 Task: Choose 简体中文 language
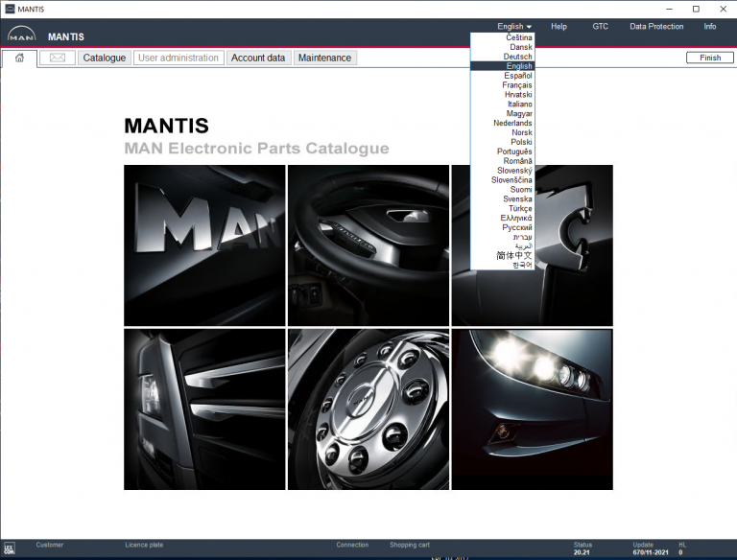503,256
